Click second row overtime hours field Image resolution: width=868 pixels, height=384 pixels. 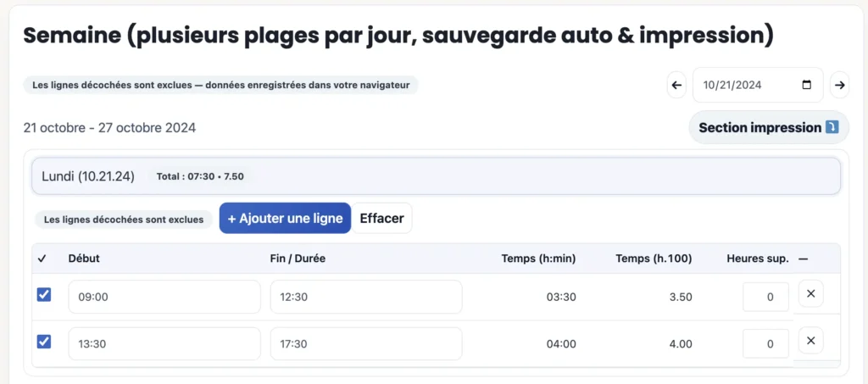point(766,343)
